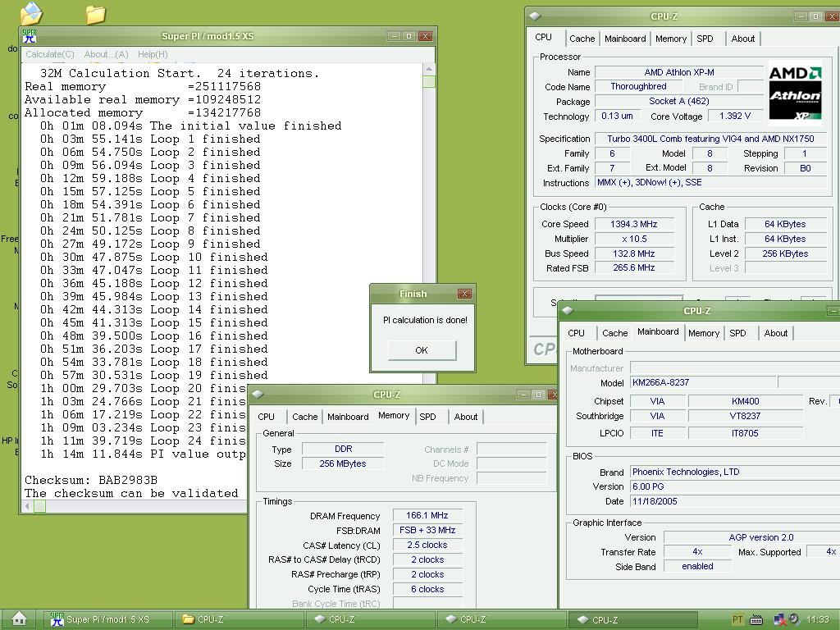Click the Super PI horizontal scrollbar thumb

click(40, 506)
